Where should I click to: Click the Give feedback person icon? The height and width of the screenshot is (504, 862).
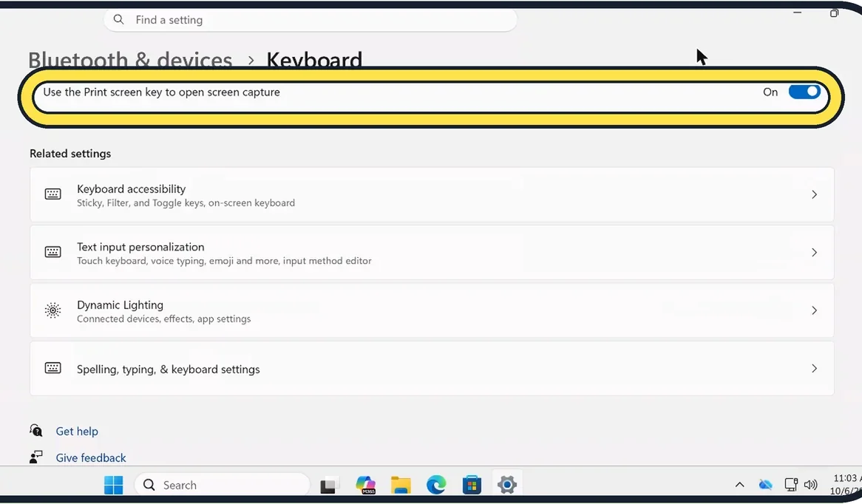(x=35, y=457)
